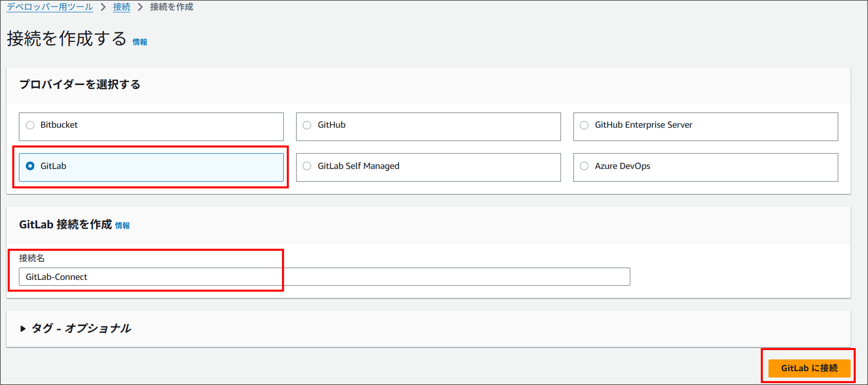Image resolution: width=868 pixels, height=385 pixels.
Task: Select the Azure DevOps provider radio button
Action: pyautogui.click(x=584, y=166)
